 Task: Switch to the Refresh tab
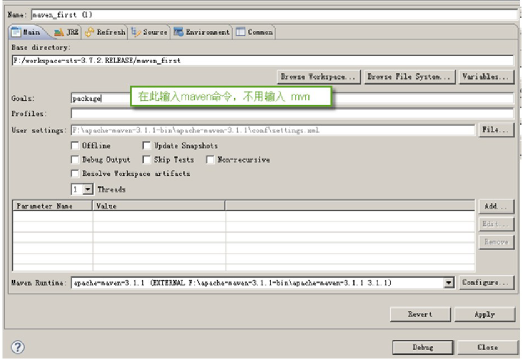click(105, 32)
